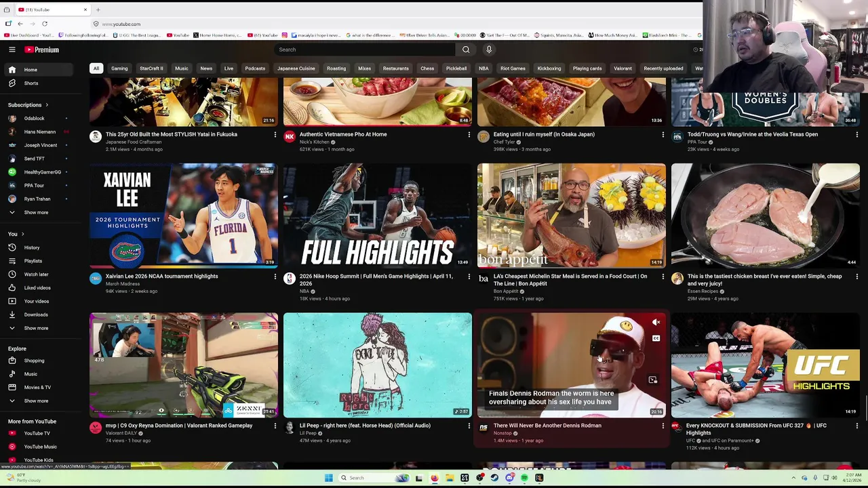Open Discord from the taskbar
The height and width of the screenshot is (488, 868).
(x=509, y=478)
